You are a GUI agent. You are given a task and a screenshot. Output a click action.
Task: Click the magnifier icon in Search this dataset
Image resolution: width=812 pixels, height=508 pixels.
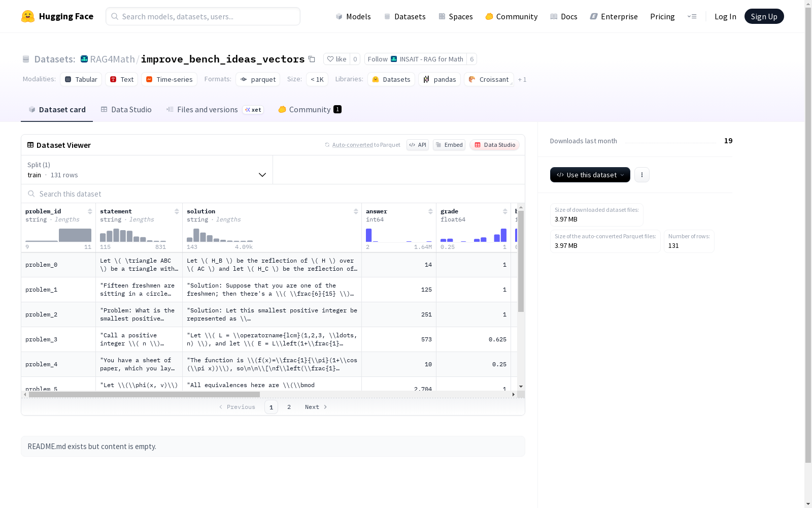point(31,194)
